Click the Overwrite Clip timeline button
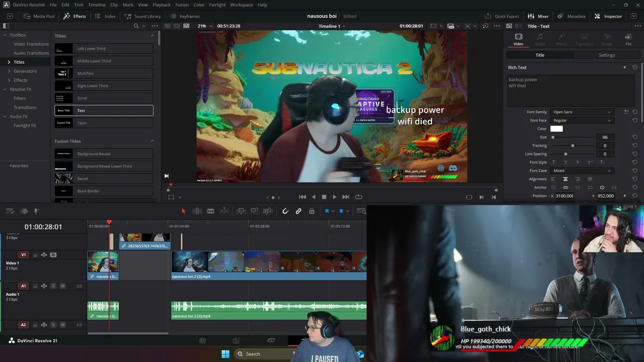Image resolution: width=644 pixels, height=362 pixels. [255, 211]
